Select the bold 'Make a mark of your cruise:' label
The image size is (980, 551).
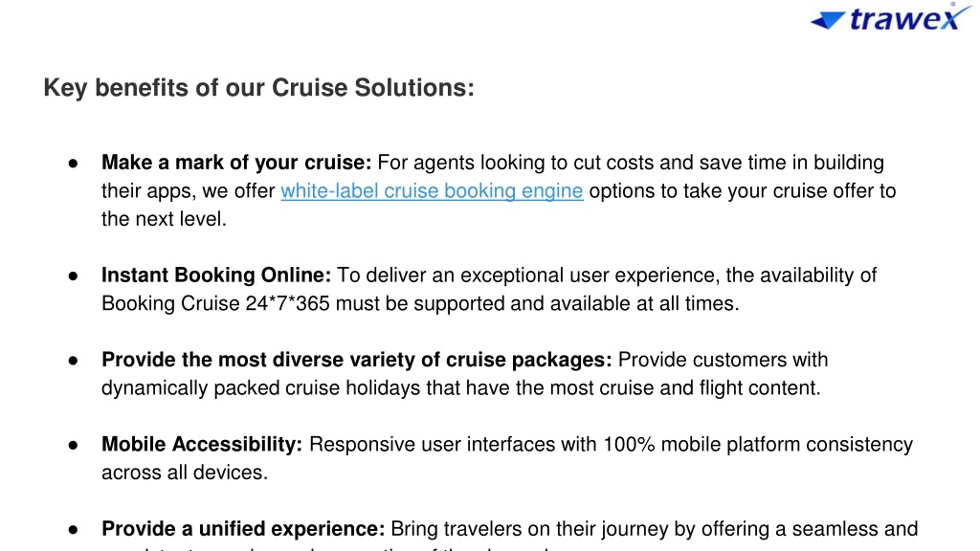tap(236, 163)
